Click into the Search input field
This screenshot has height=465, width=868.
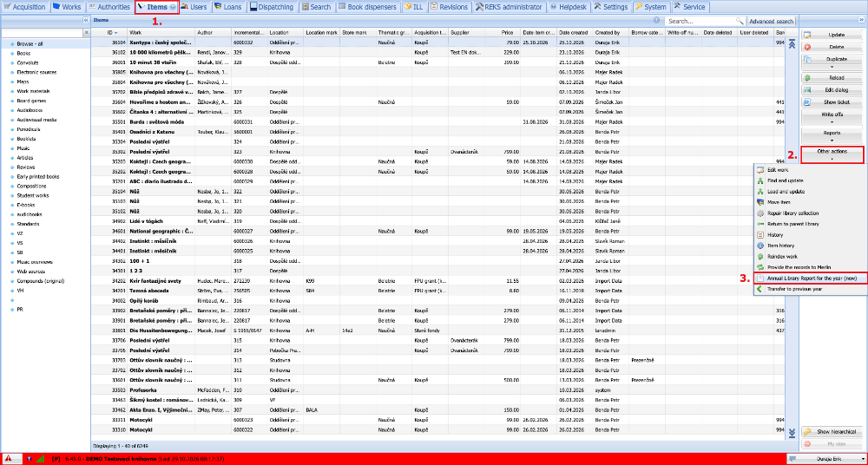[x=700, y=21]
